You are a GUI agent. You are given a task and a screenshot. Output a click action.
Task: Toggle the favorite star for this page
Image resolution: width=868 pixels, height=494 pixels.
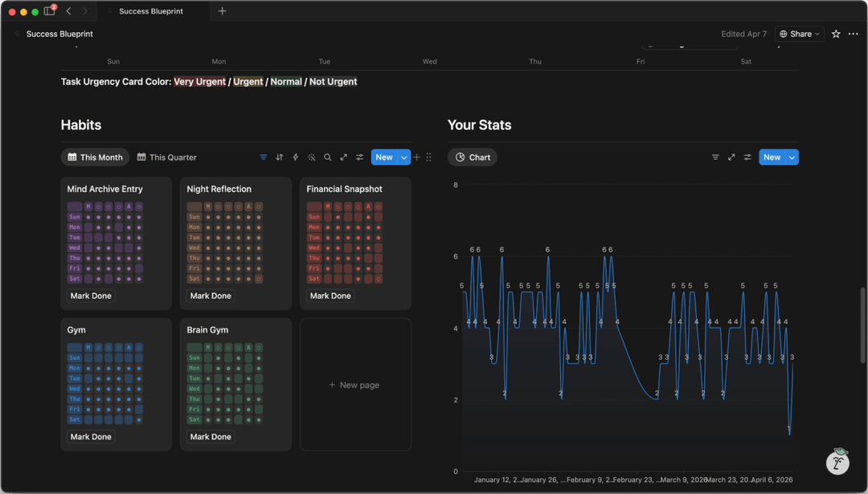836,34
